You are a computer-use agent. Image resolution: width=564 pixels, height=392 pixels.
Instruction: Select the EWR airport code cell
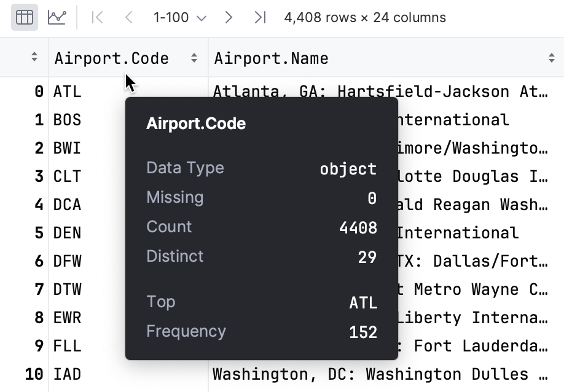pos(67,318)
